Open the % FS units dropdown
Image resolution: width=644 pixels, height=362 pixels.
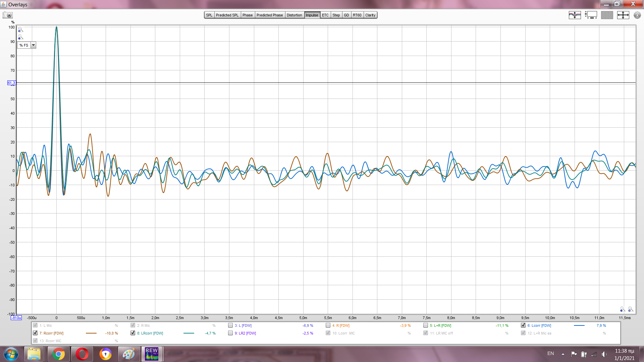(x=33, y=45)
